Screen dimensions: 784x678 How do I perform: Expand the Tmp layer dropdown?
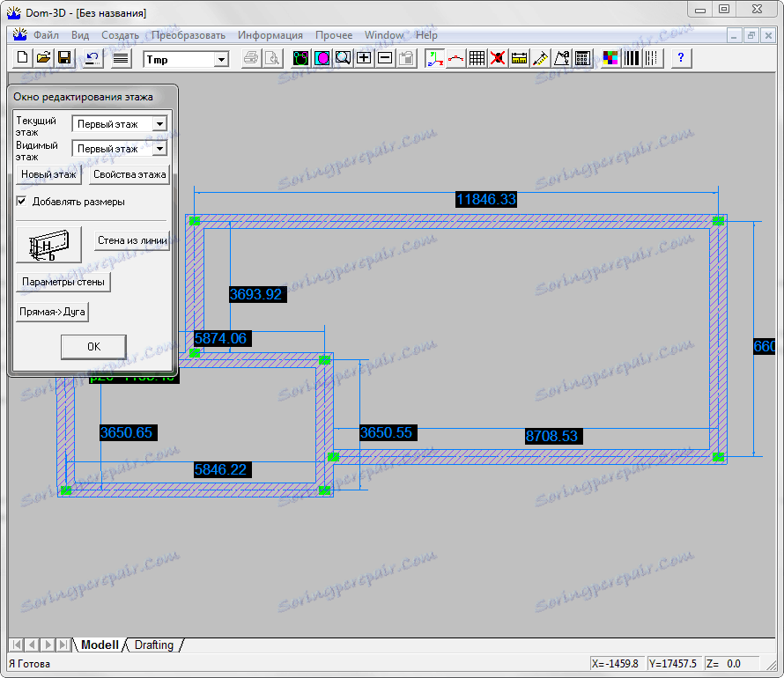(220, 60)
